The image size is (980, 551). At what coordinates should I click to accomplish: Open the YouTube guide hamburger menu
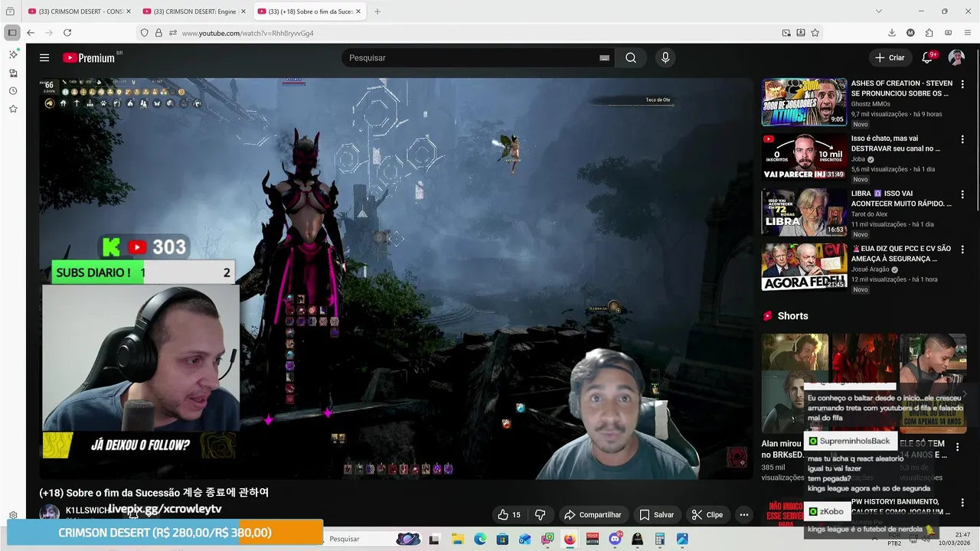[x=44, y=57]
